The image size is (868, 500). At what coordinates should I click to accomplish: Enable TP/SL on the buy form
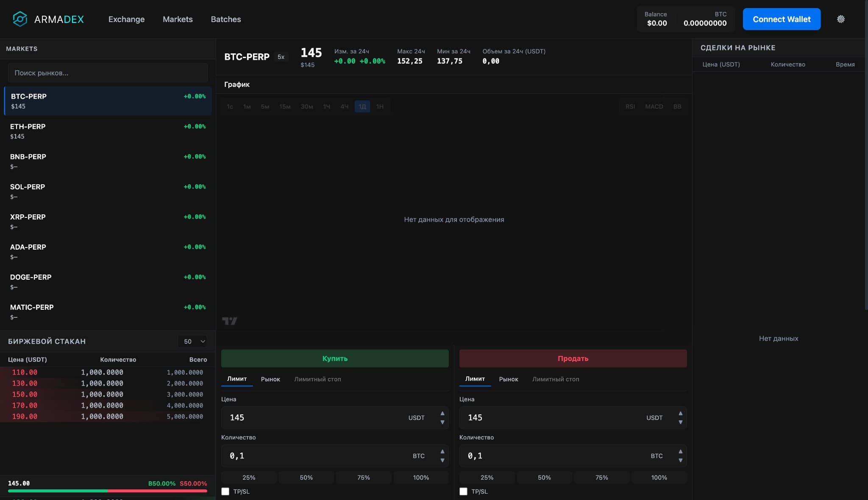pyautogui.click(x=225, y=491)
